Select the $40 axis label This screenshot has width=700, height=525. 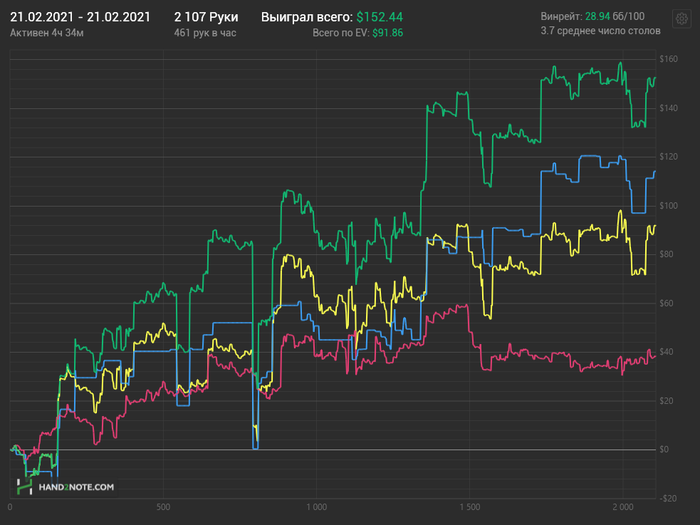coord(667,352)
